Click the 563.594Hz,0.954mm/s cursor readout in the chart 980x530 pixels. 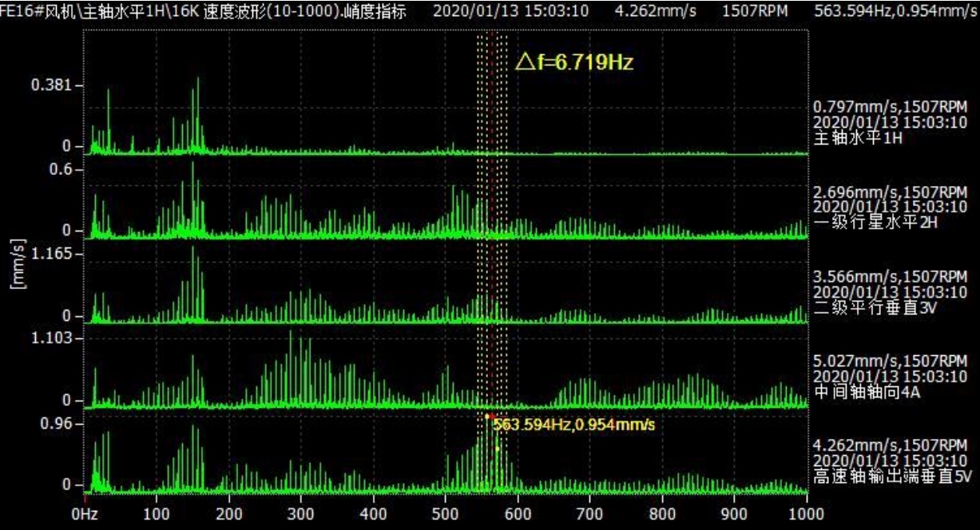click(x=574, y=425)
